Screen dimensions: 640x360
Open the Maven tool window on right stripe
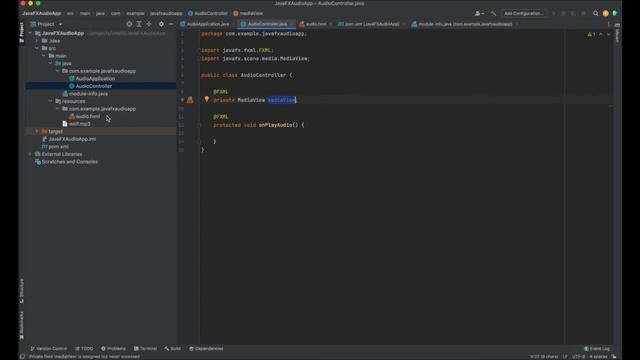617,33
